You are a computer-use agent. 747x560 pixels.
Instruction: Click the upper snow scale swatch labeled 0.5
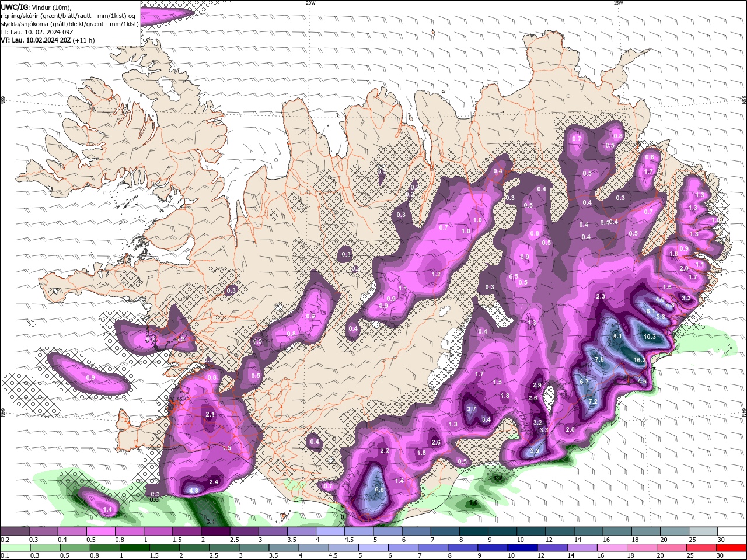point(101,531)
